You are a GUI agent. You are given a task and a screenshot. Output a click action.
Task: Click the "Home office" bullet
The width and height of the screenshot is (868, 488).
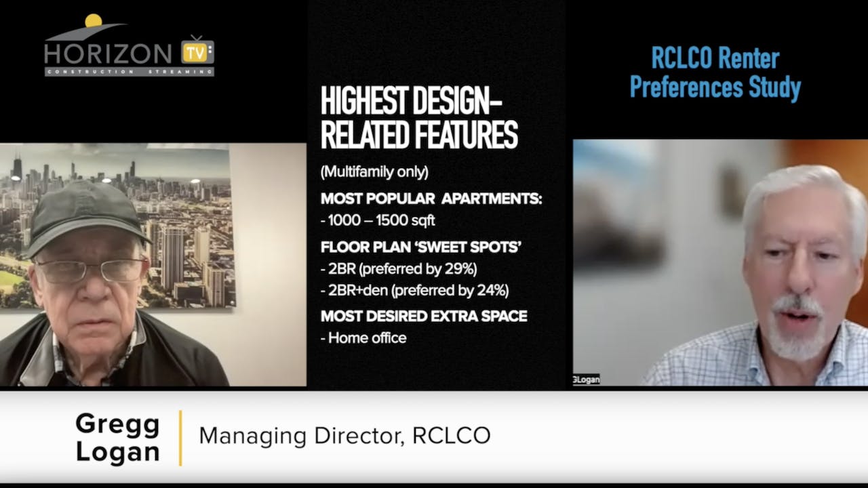(x=363, y=338)
